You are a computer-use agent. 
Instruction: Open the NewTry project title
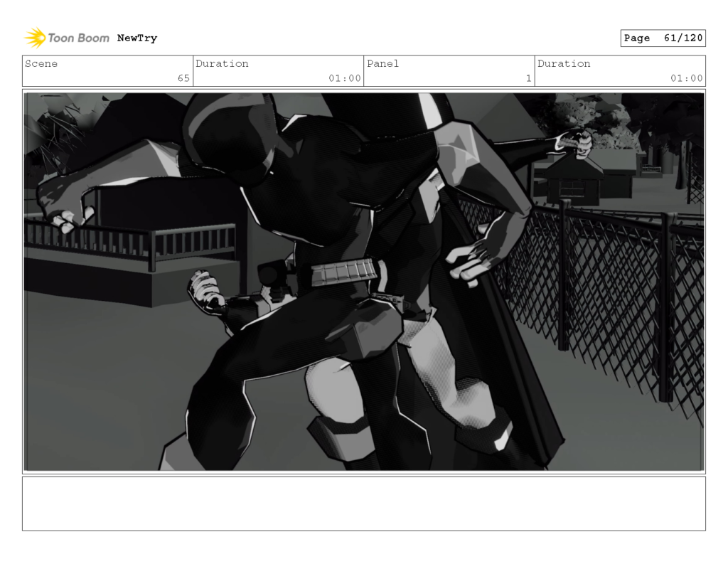(138, 38)
